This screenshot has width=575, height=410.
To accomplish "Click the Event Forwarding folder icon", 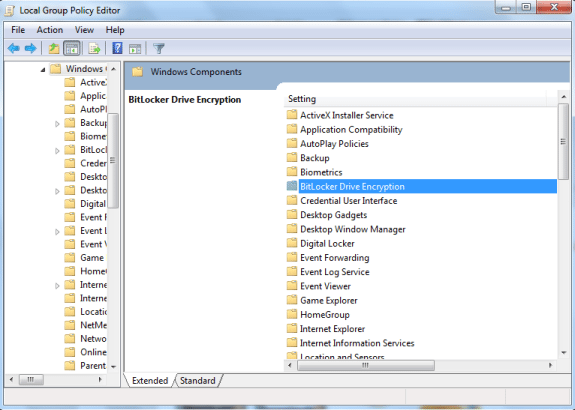I will [292, 258].
